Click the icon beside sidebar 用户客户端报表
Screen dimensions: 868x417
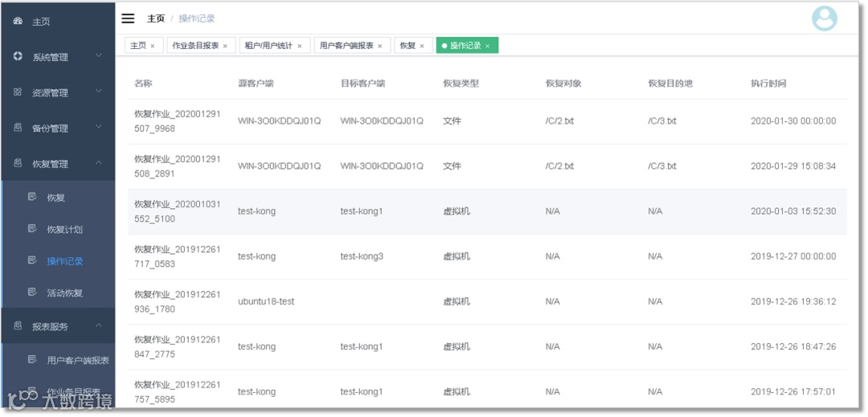click(32, 359)
